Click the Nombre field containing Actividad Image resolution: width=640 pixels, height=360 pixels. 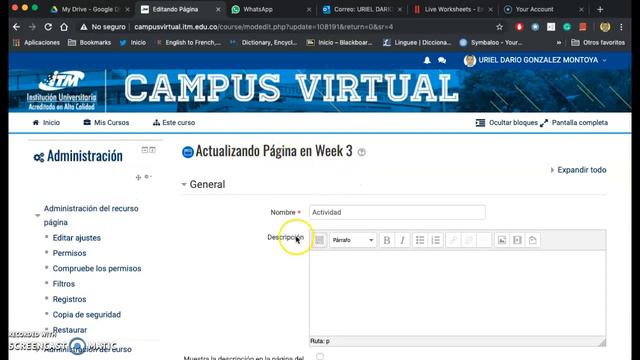pos(397,212)
